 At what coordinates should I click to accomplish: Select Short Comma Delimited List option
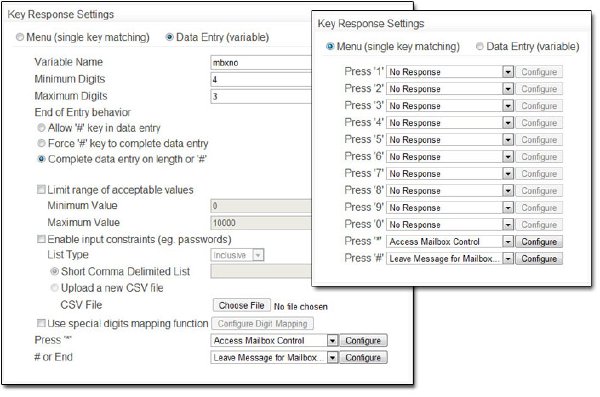[x=54, y=271]
